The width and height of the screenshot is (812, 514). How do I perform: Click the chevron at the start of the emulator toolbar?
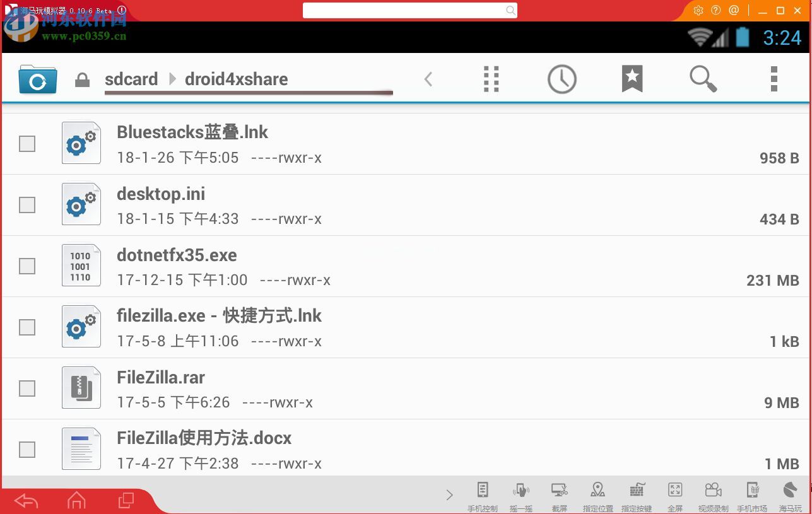[449, 495]
